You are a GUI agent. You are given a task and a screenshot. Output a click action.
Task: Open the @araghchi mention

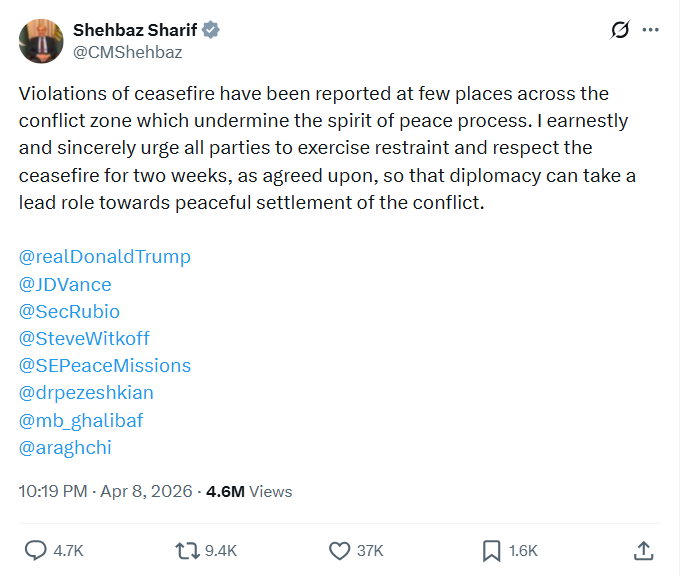(65, 447)
